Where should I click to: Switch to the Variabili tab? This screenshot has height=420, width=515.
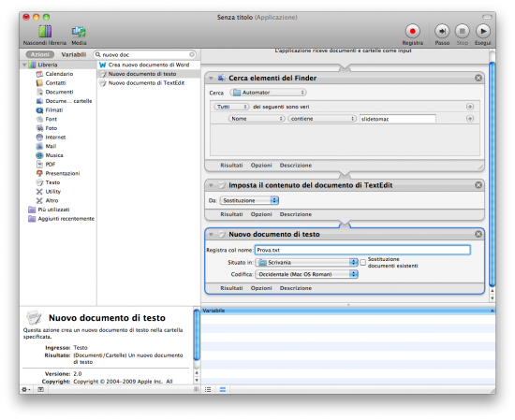pos(74,54)
